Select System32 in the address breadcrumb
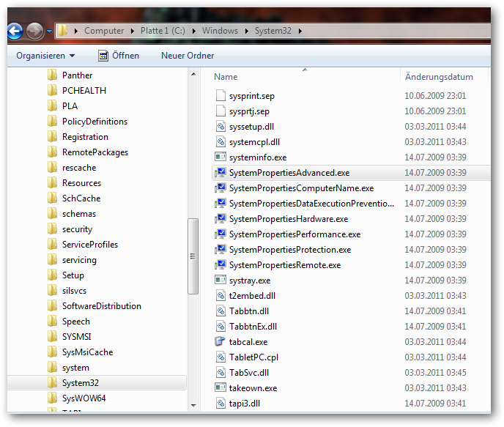The height and width of the screenshot is (427, 504). tap(273, 31)
